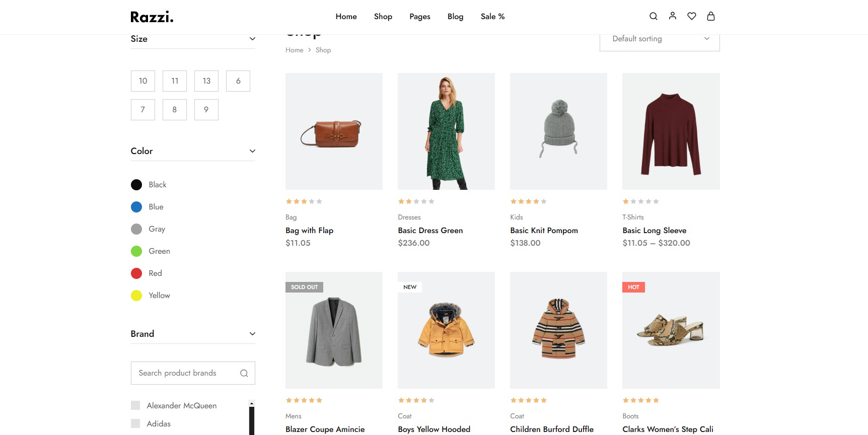Focus the Search product brands field
This screenshot has width=868, height=435.
click(193, 373)
